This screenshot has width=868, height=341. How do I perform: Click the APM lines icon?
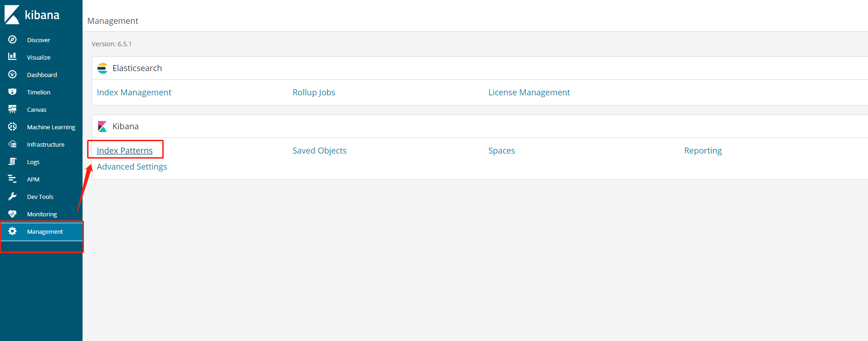pyautogui.click(x=12, y=179)
